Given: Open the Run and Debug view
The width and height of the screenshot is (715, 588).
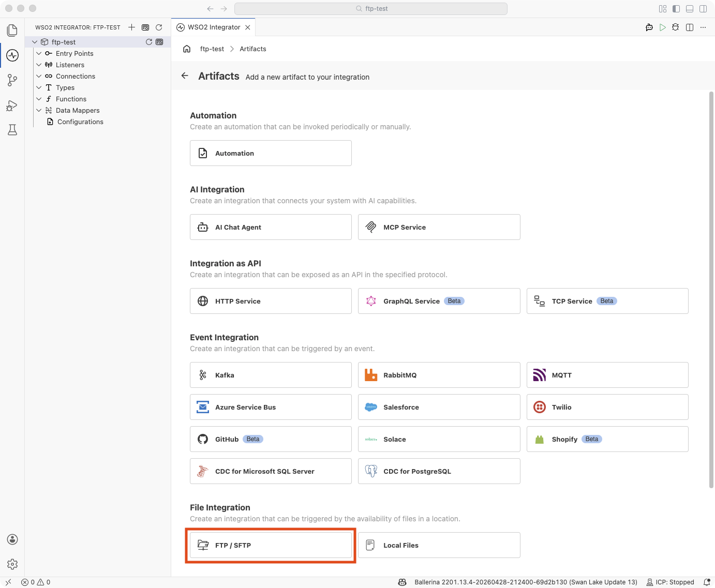Looking at the screenshot, I should click(12, 105).
